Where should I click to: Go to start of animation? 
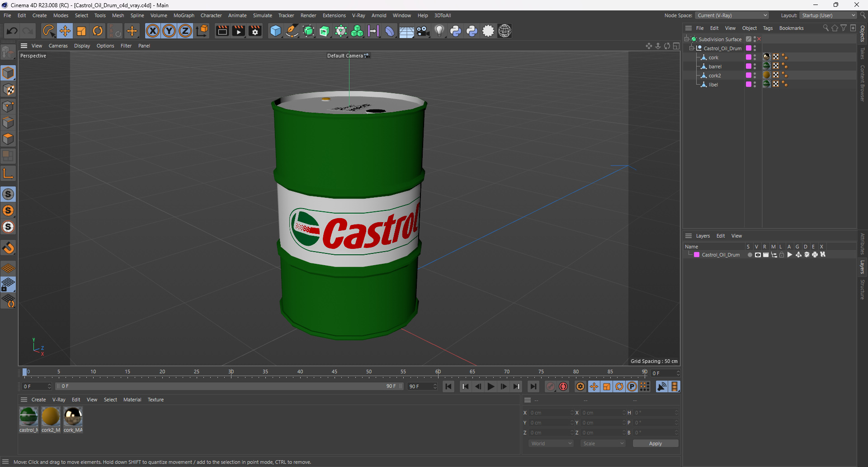(x=448, y=386)
